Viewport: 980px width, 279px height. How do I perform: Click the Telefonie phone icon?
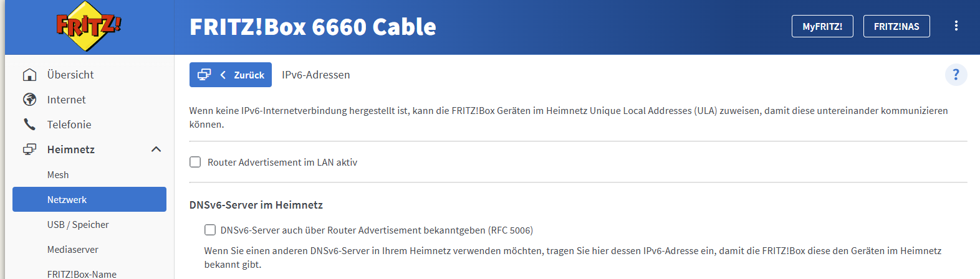tap(29, 125)
